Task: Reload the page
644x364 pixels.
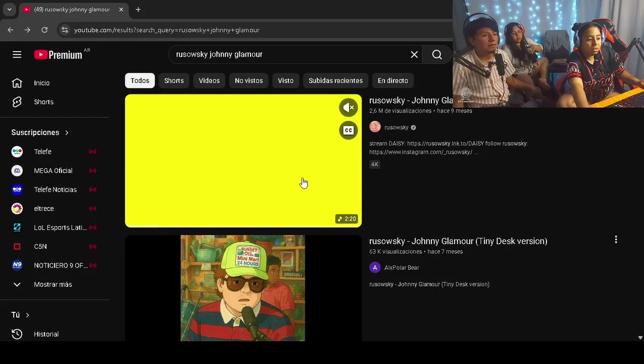Action: click(x=44, y=30)
